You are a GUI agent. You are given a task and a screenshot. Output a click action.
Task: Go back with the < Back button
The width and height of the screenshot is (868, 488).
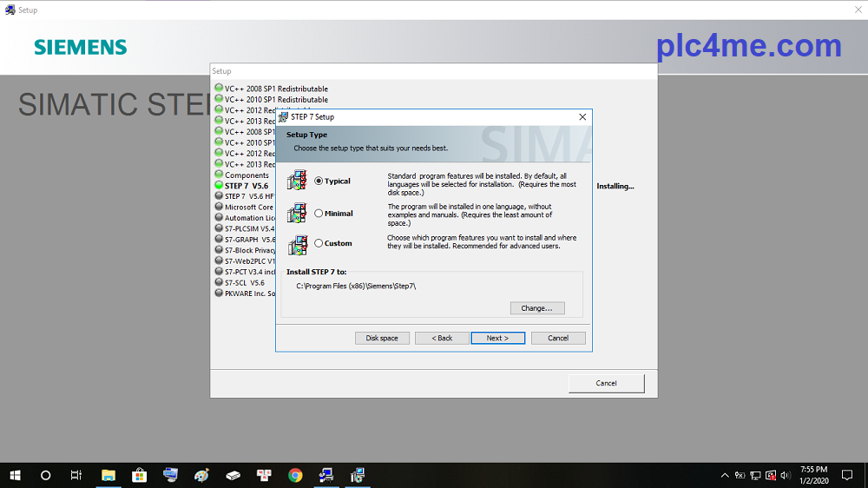(442, 338)
